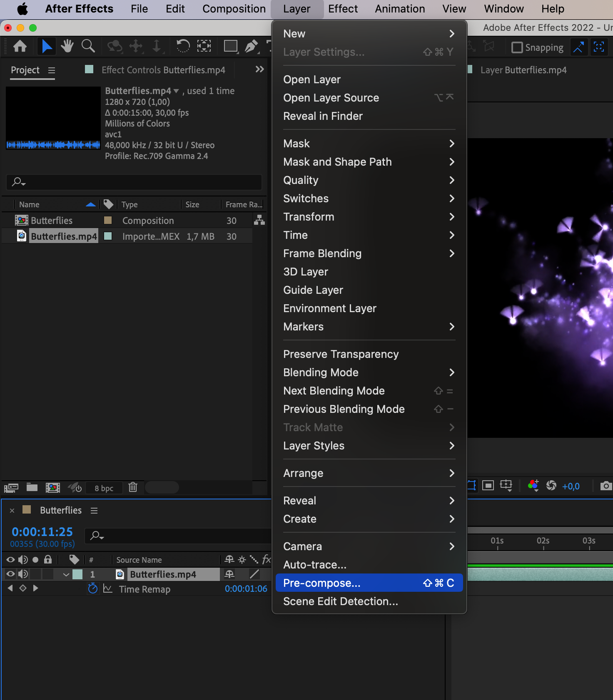613x700 pixels.
Task: Open the graph editor icon for Time Remap
Action: pyautogui.click(x=108, y=589)
